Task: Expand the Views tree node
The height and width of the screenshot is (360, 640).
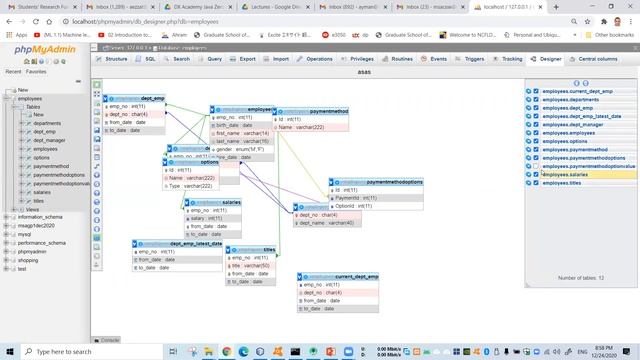Action: 13,209
